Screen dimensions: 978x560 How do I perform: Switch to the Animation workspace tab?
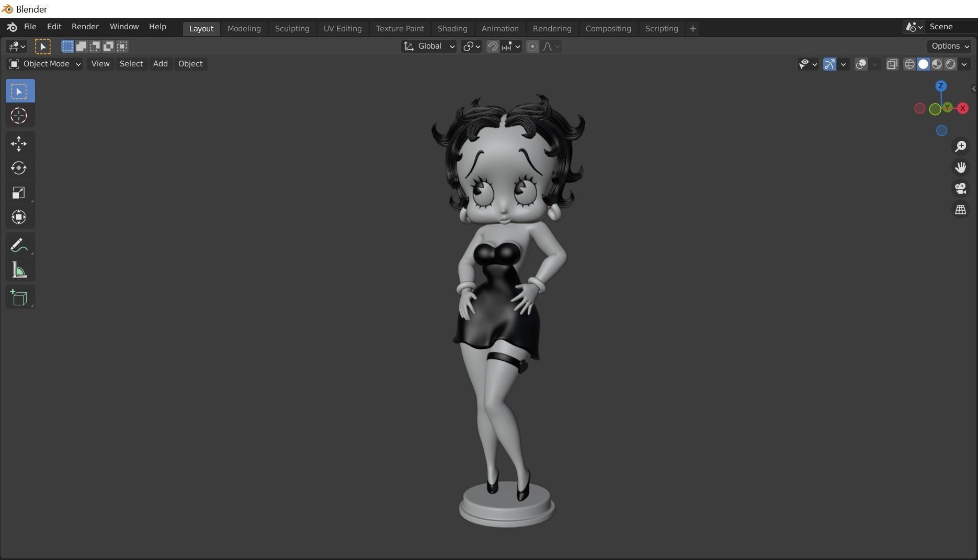click(x=500, y=29)
